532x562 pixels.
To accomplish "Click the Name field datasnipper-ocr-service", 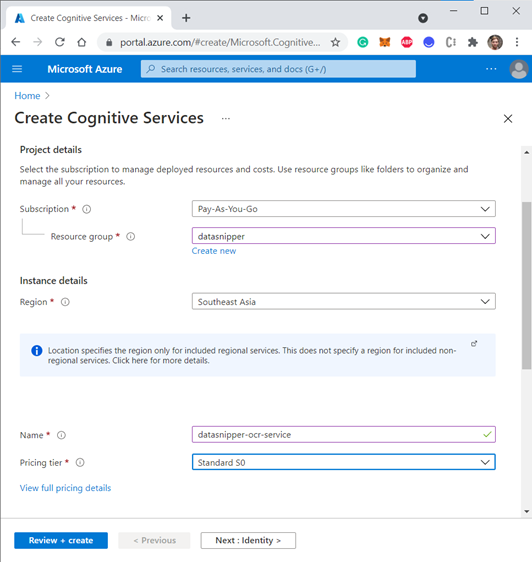I will click(343, 434).
